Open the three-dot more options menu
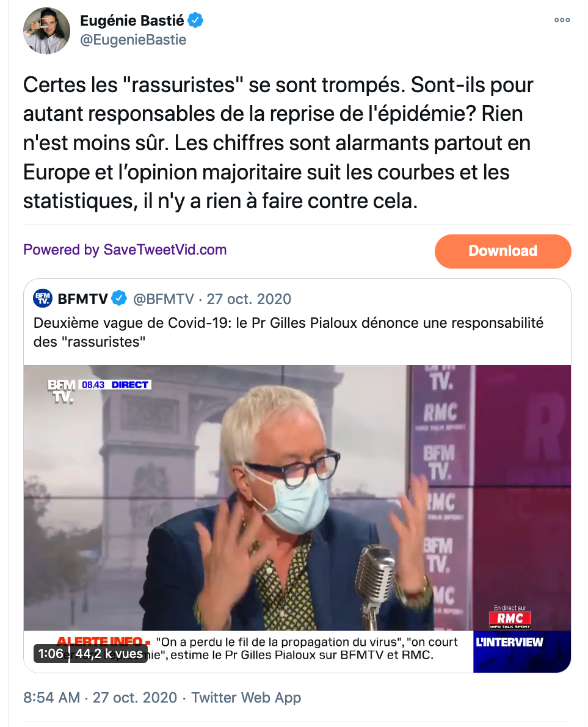This screenshot has width=588, height=727. [562, 20]
